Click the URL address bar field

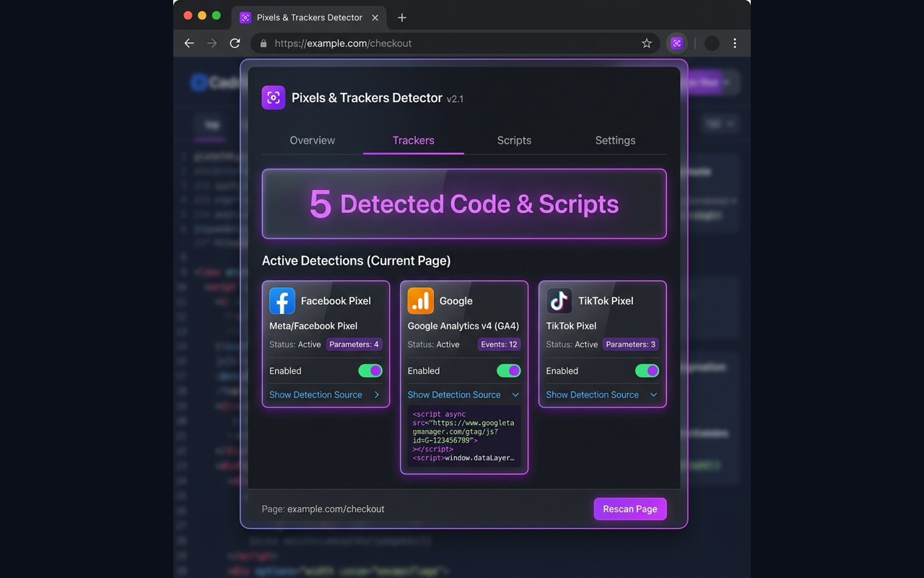455,43
